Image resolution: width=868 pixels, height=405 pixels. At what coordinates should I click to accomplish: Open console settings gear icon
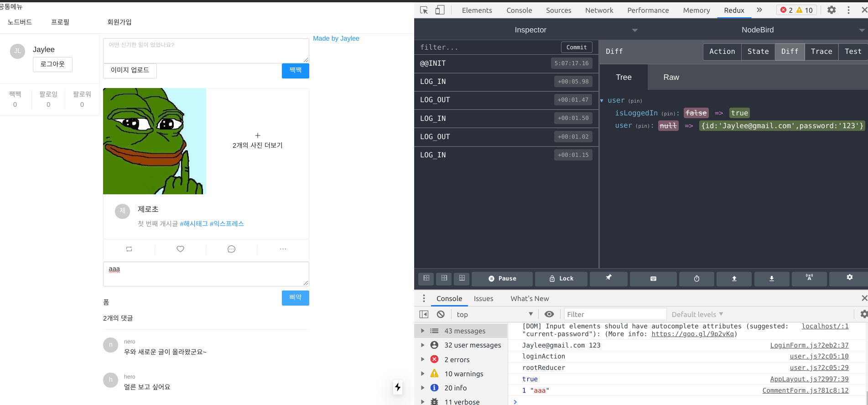pyautogui.click(x=864, y=314)
